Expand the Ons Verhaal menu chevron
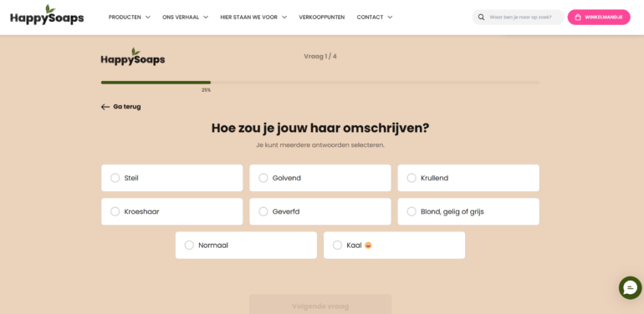644x314 pixels. point(206,18)
